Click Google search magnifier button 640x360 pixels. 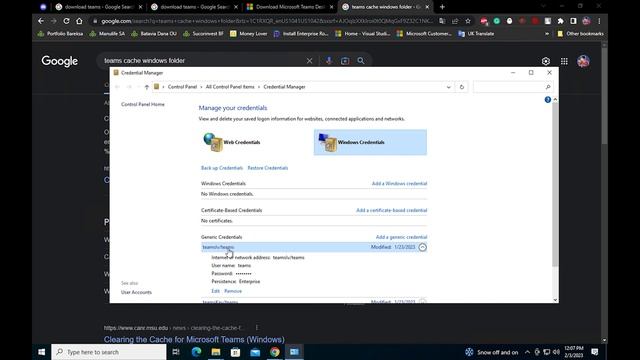click(361, 61)
